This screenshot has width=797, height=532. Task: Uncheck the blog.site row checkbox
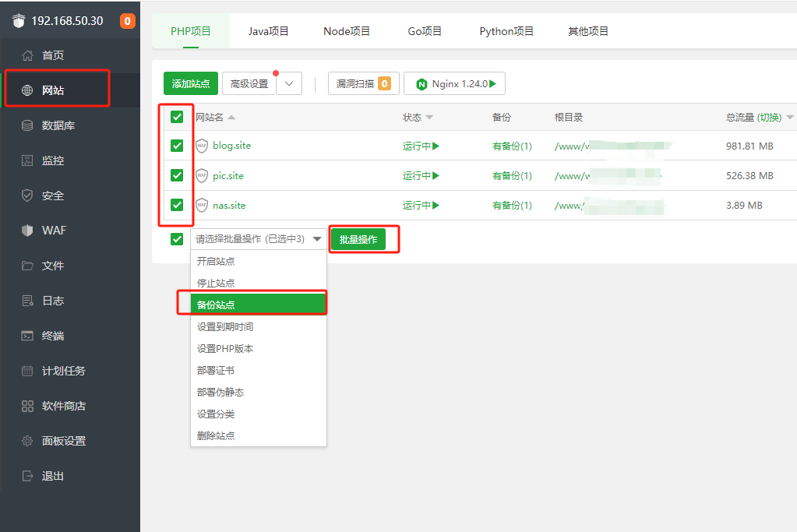tap(177, 146)
